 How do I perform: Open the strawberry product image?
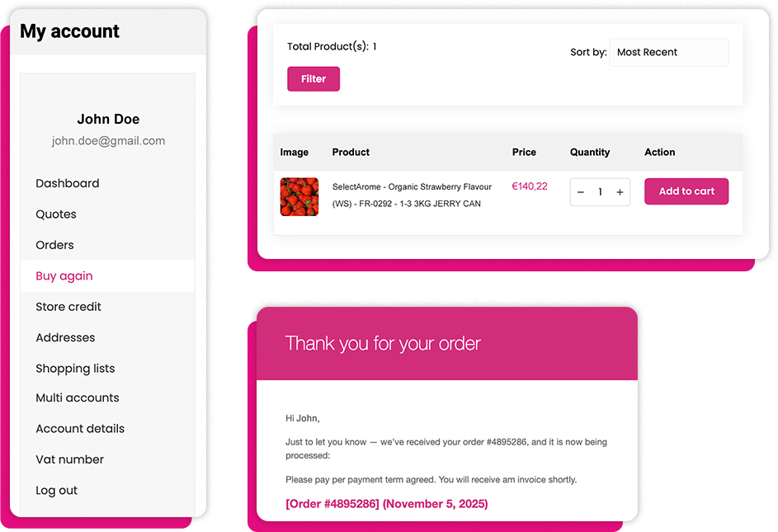[299, 197]
